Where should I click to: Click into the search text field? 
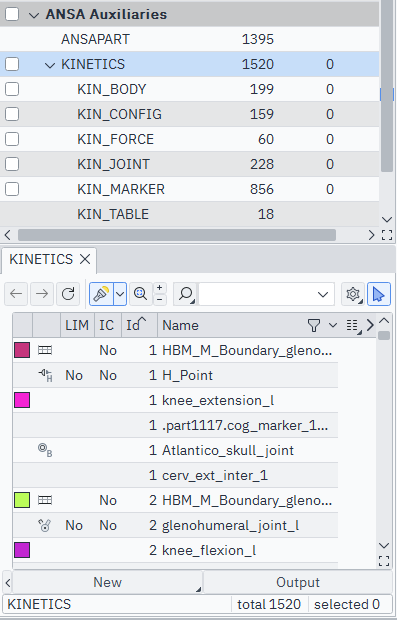258,294
